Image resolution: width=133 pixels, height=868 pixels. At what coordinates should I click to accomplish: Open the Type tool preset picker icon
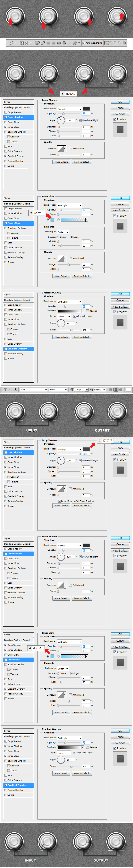[6, 390]
